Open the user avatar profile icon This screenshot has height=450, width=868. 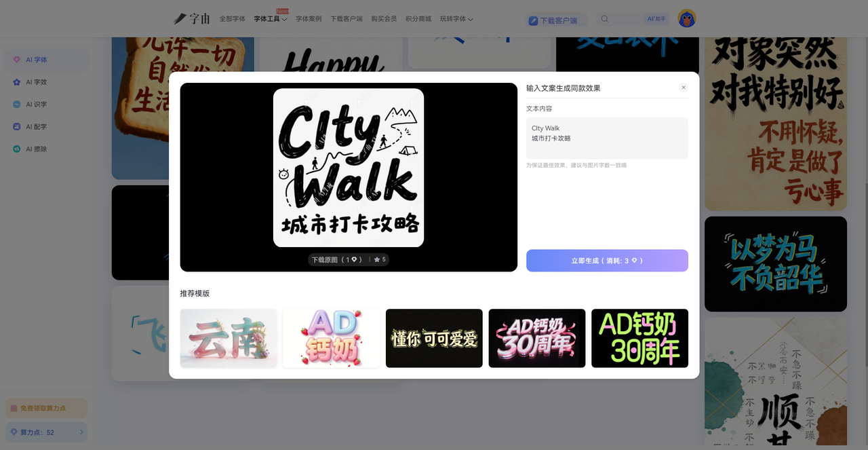pos(687,19)
